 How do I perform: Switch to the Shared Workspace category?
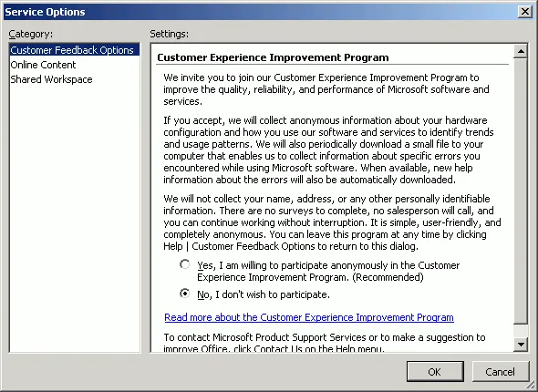51,79
